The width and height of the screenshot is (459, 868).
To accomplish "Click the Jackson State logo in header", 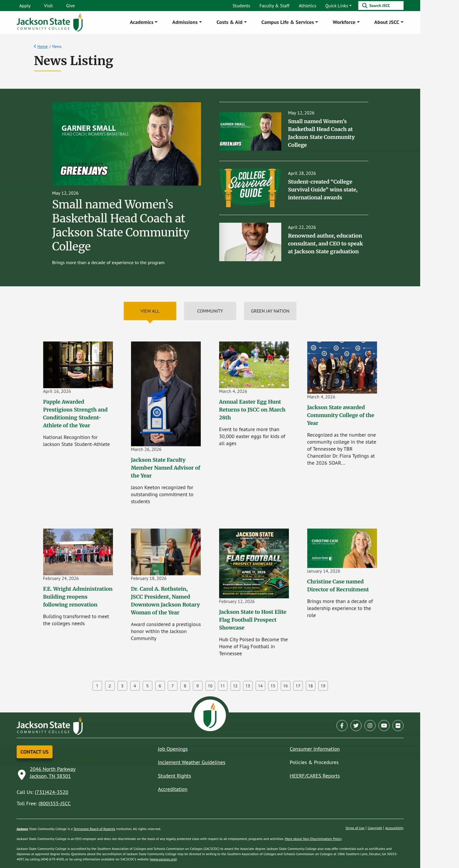I will (x=50, y=22).
